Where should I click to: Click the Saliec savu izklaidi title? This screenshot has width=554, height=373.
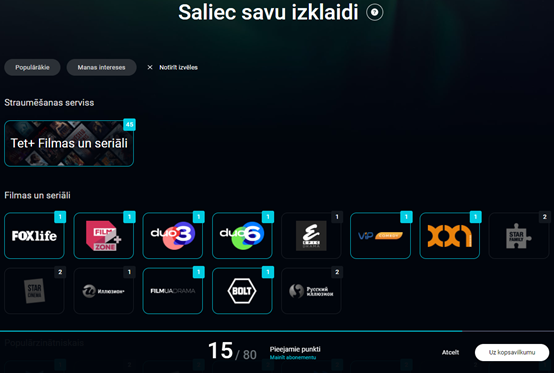[x=268, y=12]
